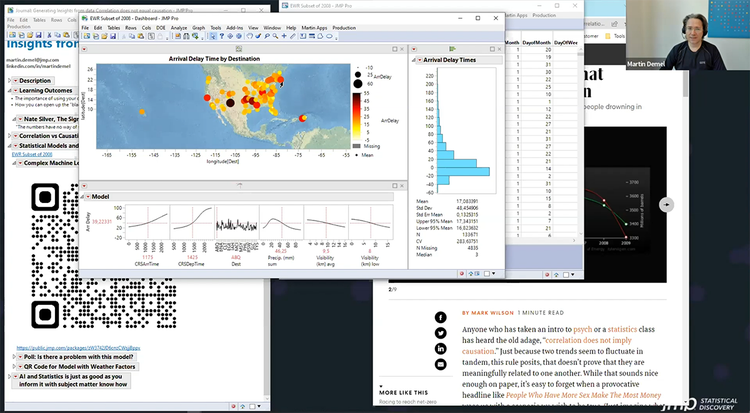Go to next slide with arrow button
Image resolution: width=750 pixels, height=413 pixels.
(x=667, y=205)
